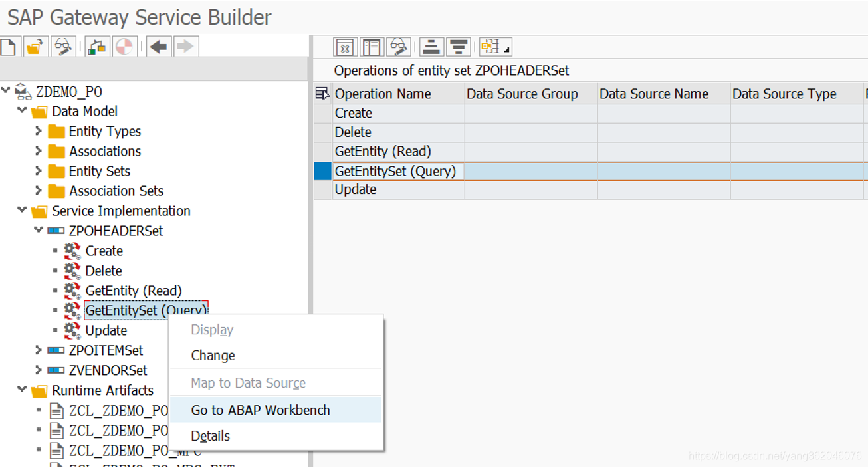
Task: Collapse the Data Model folder
Action: pos(22,110)
